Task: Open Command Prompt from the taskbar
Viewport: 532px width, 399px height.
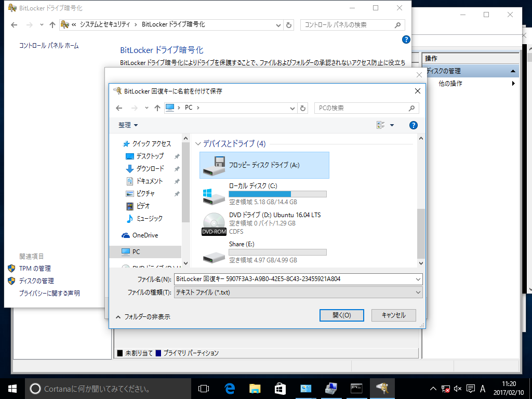Action: pyautogui.click(x=356, y=389)
